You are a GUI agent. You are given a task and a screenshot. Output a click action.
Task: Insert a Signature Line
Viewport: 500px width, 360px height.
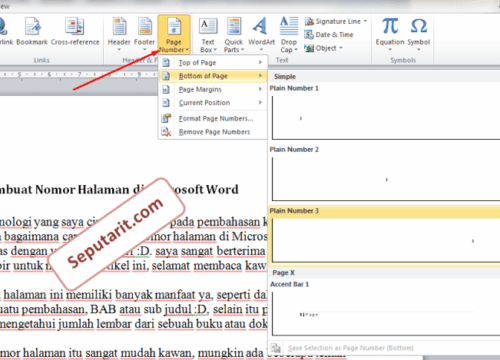pos(335,21)
